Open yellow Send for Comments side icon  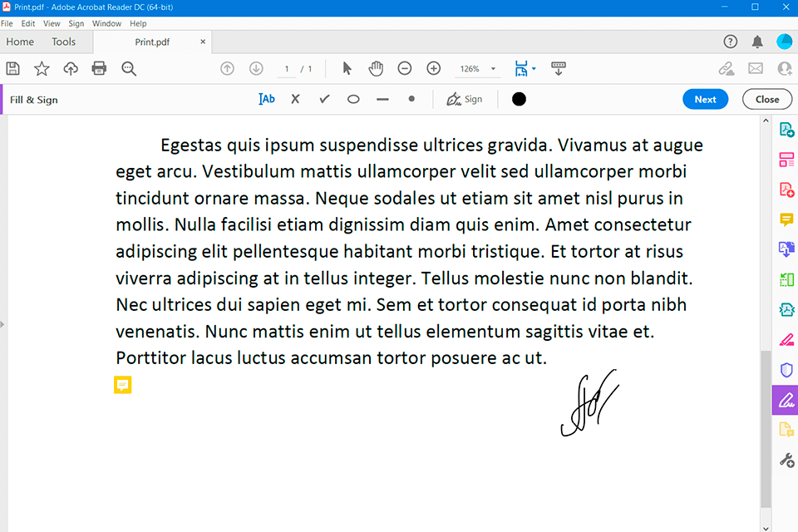[786, 430]
